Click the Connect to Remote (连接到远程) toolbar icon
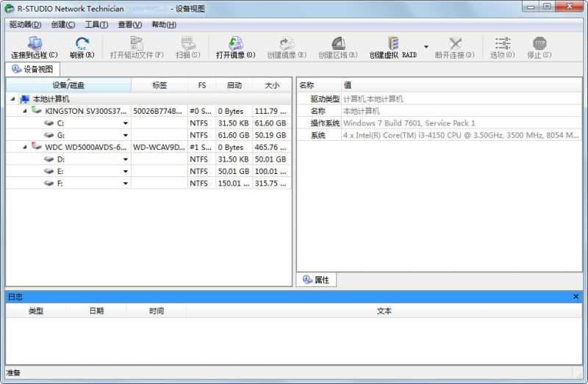 tap(35, 44)
